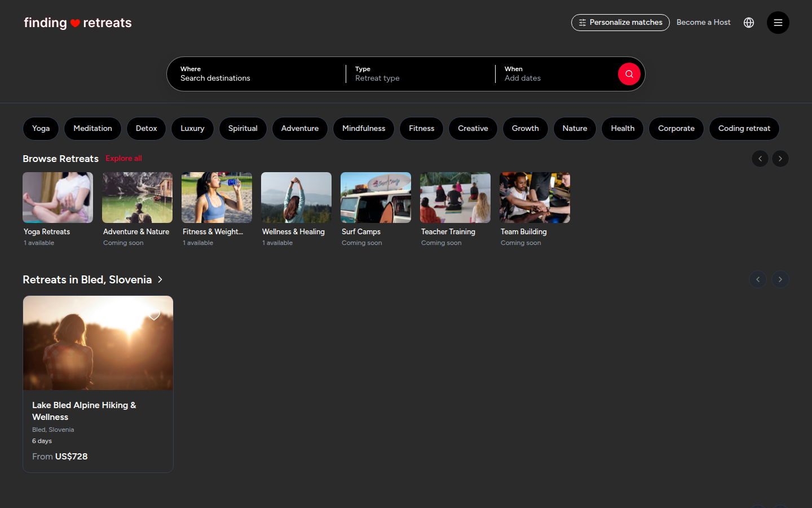Image resolution: width=812 pixels, height=508 pixels.
Task: Pick the Mindfulness category chip
Action: pyautogui.click(x=364, y=129)
